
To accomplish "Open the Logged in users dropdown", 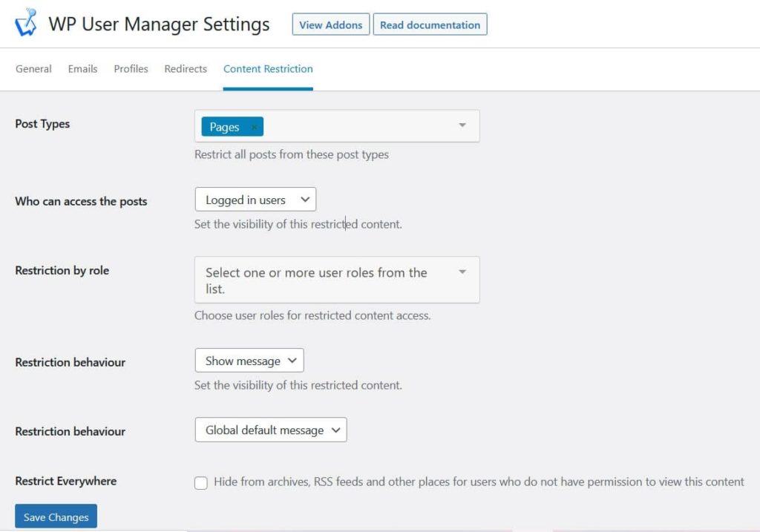I will (255, 200).
